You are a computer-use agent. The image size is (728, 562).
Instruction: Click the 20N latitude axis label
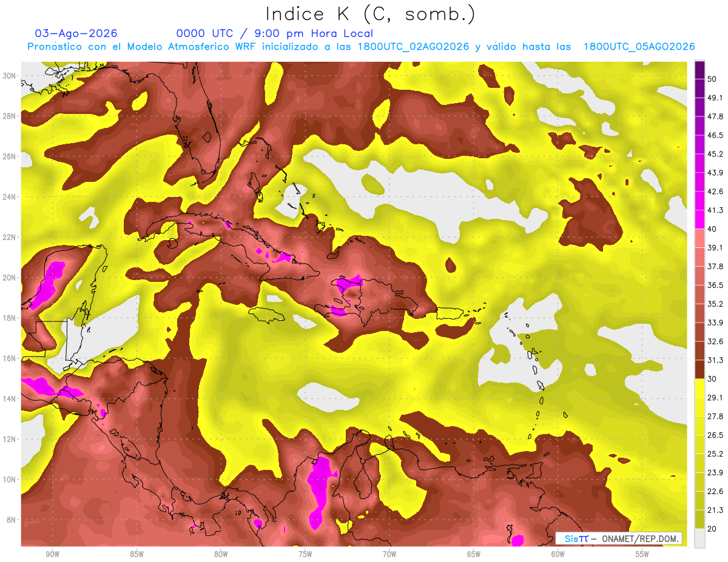pos(10,278)
